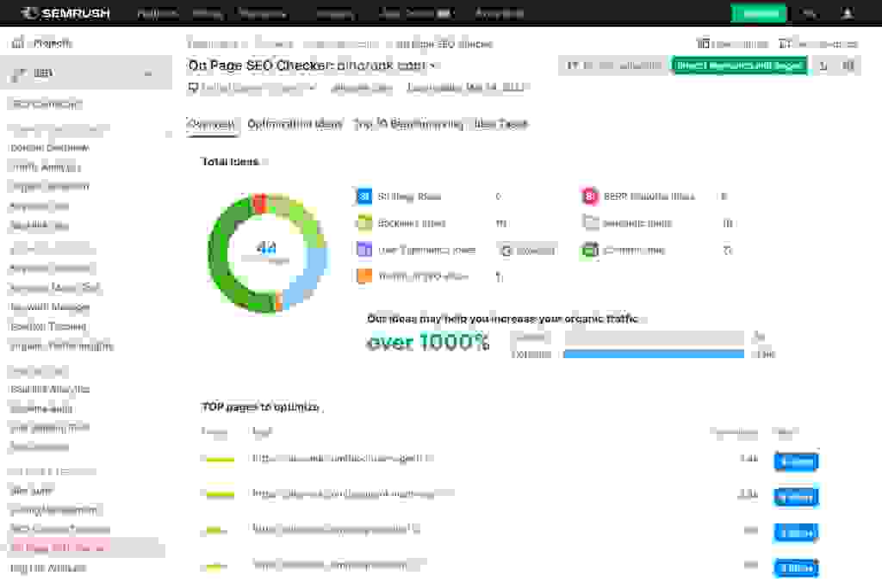Image resolution: width=882 pixels, height=588 pixels.
Task: Open the user profile icon menu
Action: (x=848, y=13)
